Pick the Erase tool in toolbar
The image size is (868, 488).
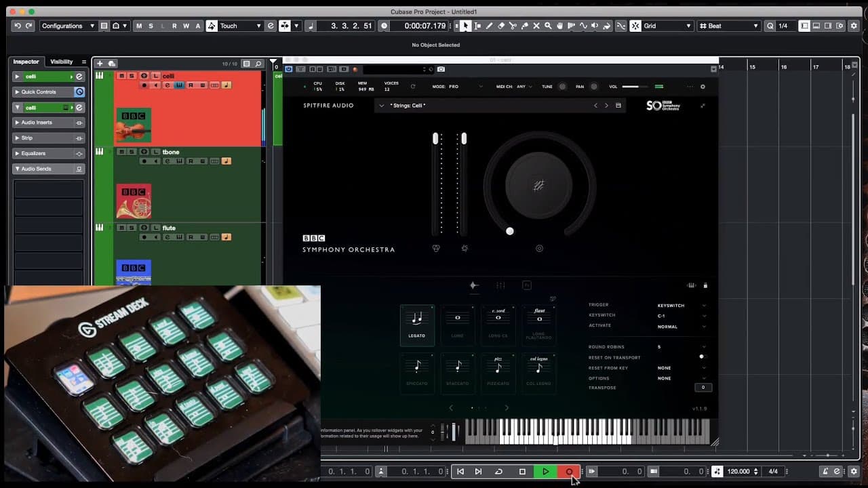pos(501,26)
